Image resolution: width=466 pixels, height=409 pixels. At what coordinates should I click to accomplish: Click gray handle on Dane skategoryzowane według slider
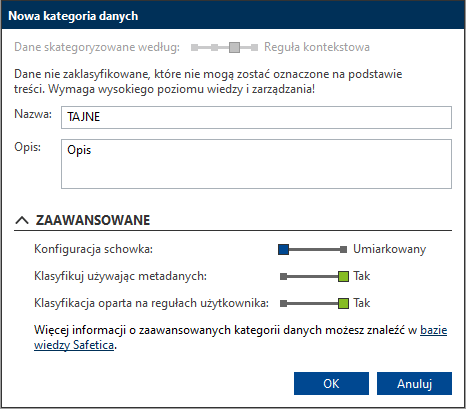(234, 47)
